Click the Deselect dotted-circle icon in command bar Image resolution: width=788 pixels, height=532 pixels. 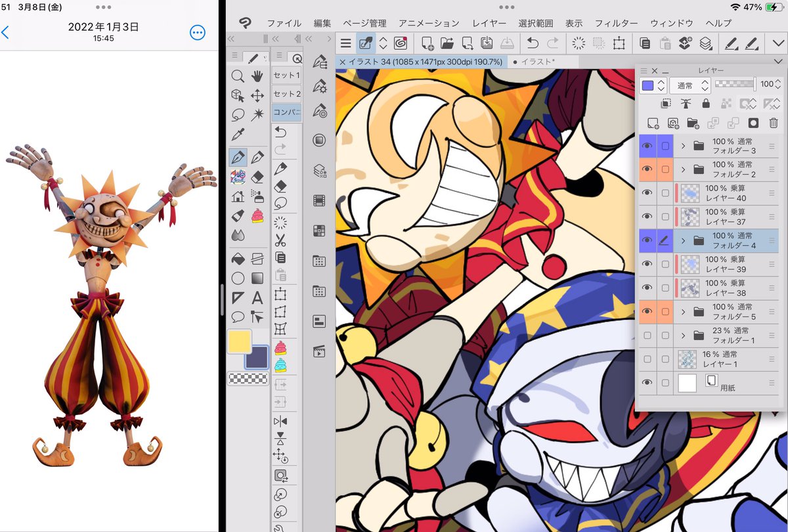[579, 43]
